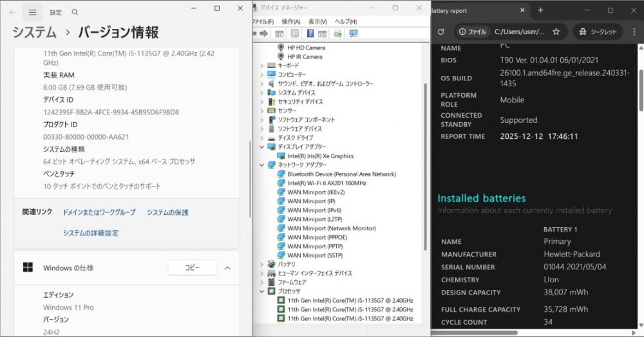Click the DESIGN CAPACITY 38,007 mWh value

[565, 293]
